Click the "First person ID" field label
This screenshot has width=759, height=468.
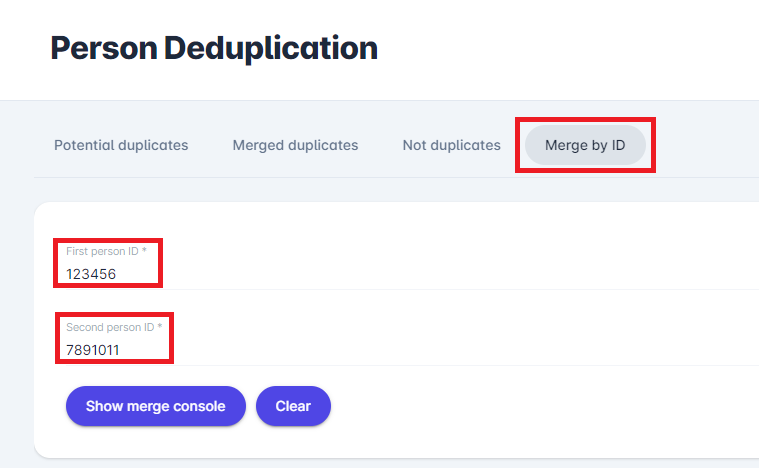pos(100,251)
